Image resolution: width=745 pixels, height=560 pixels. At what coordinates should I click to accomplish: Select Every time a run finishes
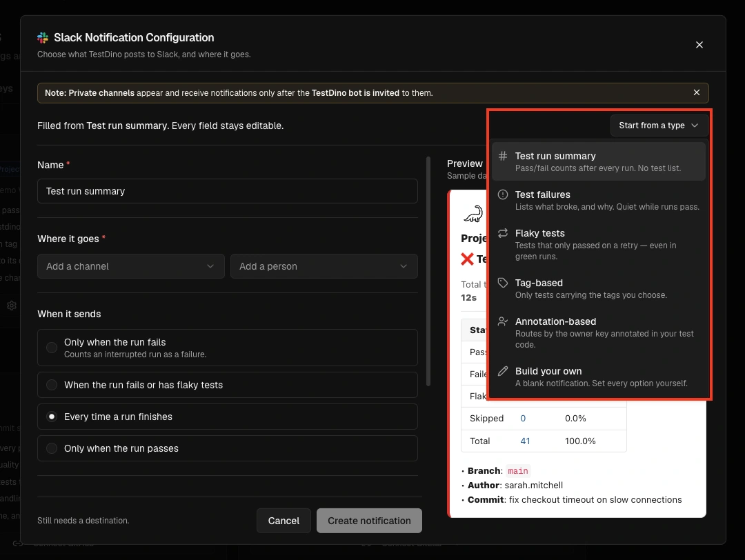pyautogui.click(x=228, y=417)
